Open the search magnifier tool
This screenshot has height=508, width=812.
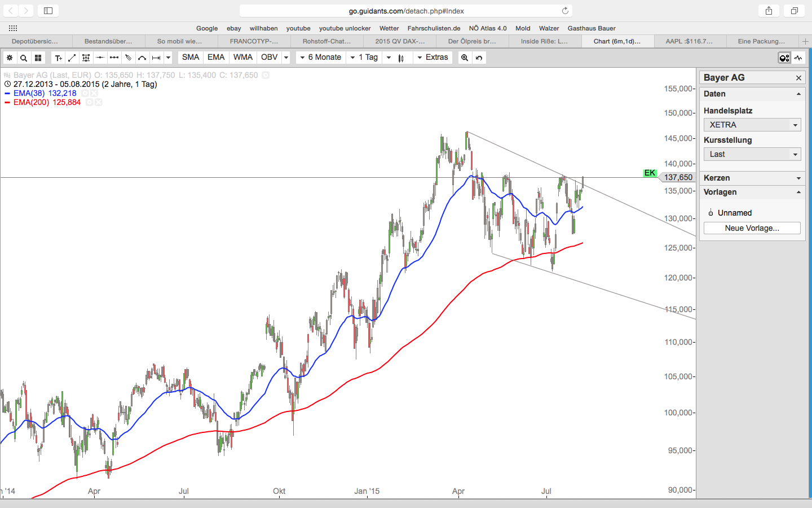click(x=24, y=58)
